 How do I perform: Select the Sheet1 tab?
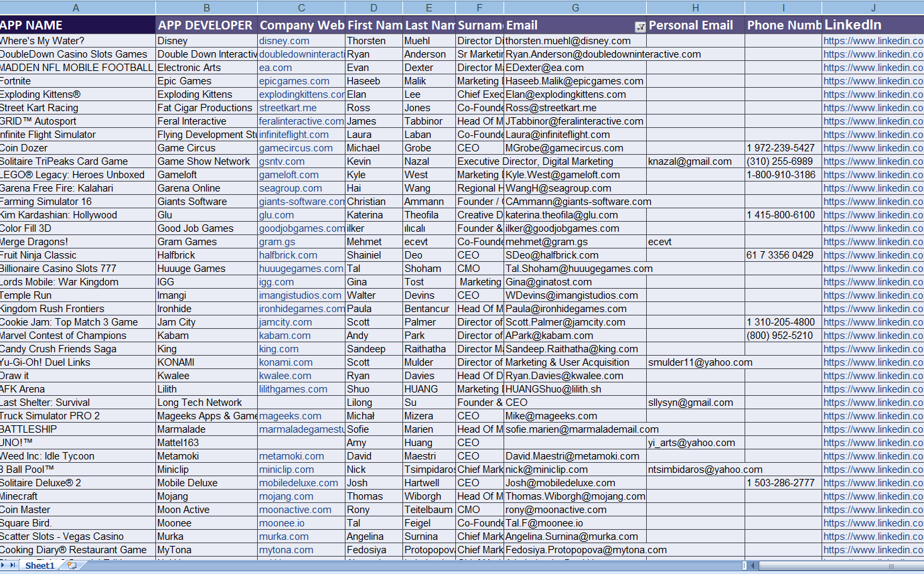[x=40, y=566]
